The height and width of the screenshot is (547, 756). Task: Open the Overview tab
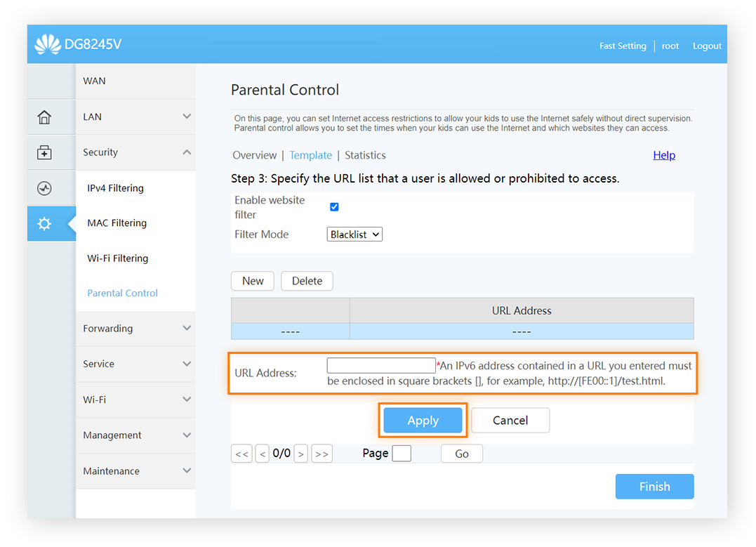[x=254, y=155]
